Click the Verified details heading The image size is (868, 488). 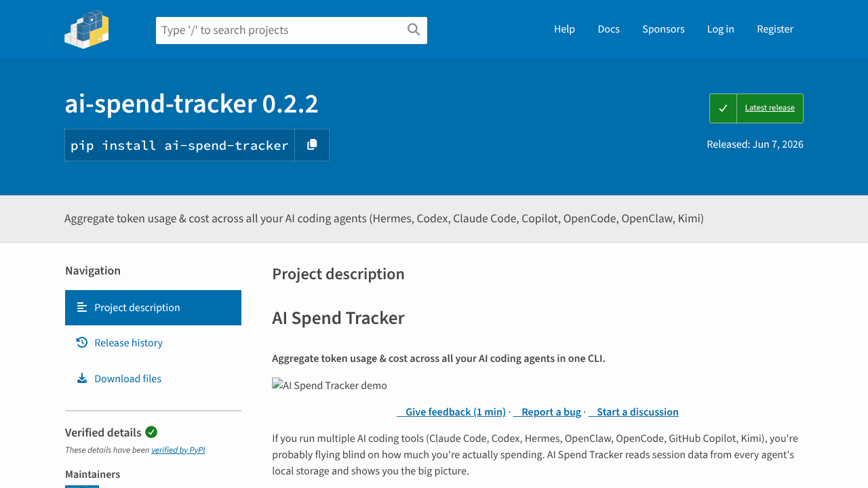coord(103,432)
